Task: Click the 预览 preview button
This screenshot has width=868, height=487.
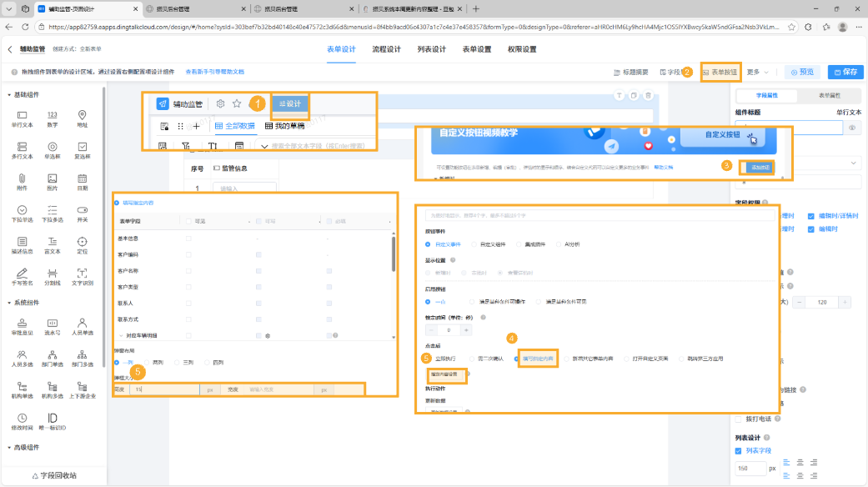Action: point(802,72)
